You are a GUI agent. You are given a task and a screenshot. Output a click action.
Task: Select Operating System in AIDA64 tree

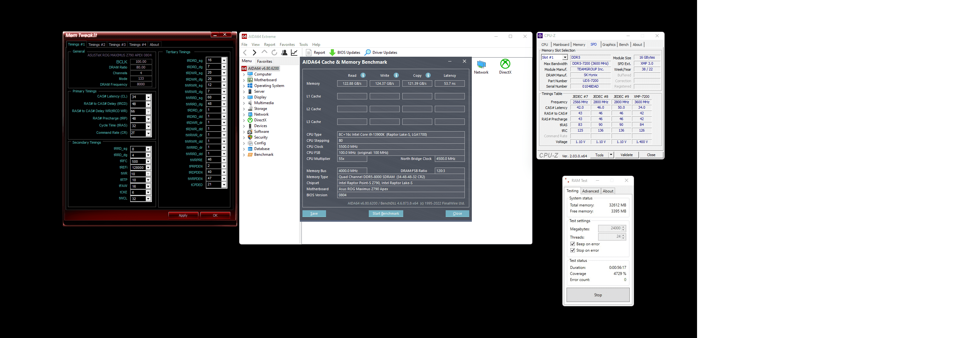[269, 85]
